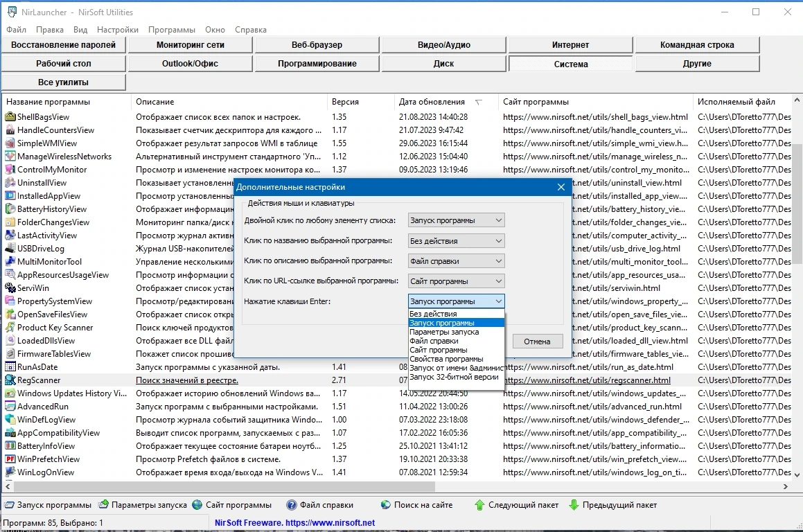Click the InstalledAppView program icon
803x532 pixels.
click(x=10, y=195)
